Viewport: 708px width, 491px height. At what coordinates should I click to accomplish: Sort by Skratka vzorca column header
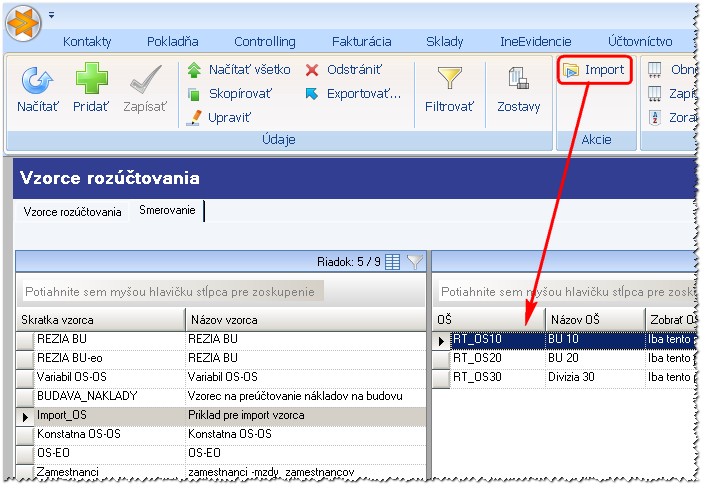pos(101,320)
